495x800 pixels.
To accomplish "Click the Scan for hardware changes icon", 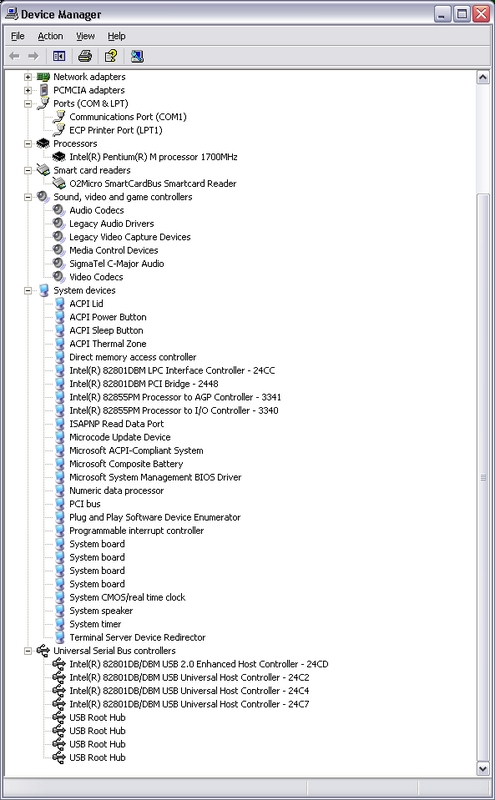I will click(137, 56).
